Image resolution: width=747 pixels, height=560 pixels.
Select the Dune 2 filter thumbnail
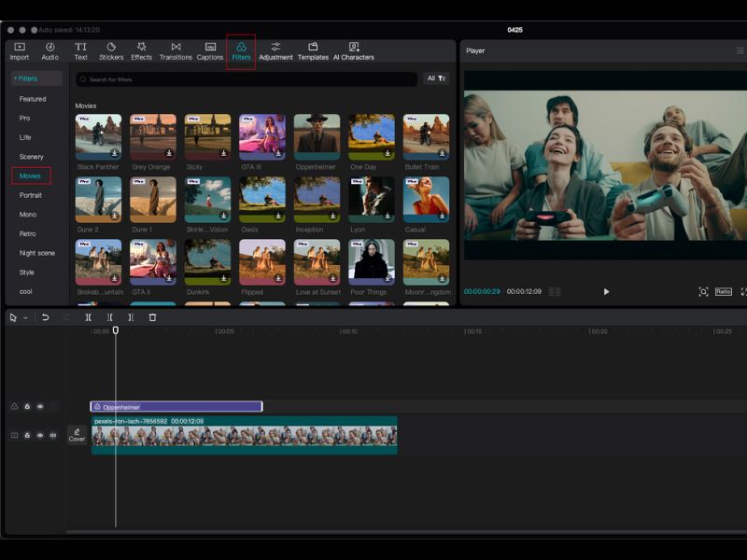(x=98, y=200)
